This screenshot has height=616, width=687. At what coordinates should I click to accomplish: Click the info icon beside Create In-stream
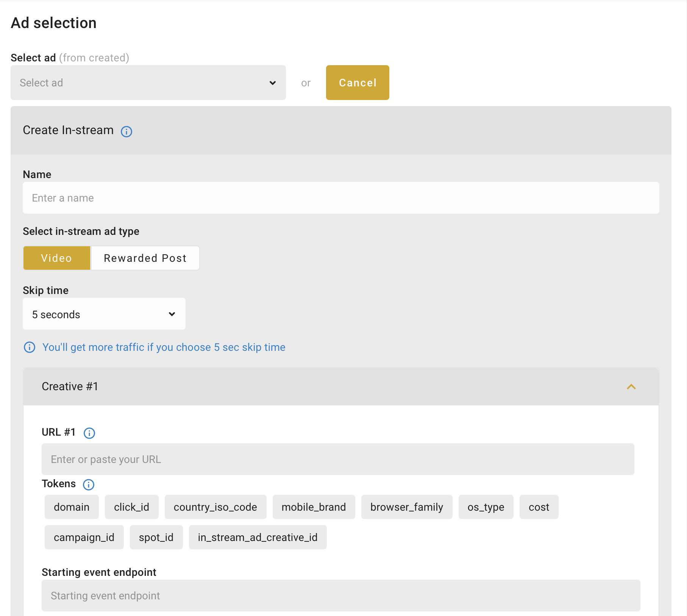126,131
